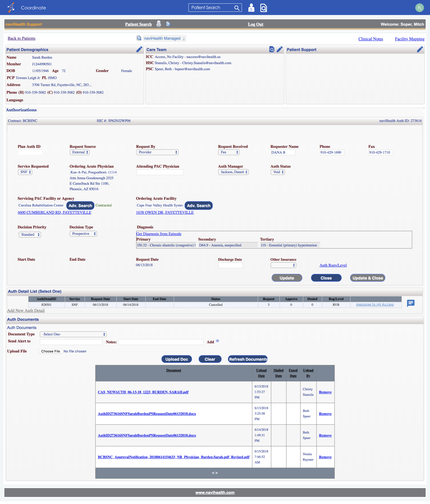Open Facility Mapping

tap(410, 39)
